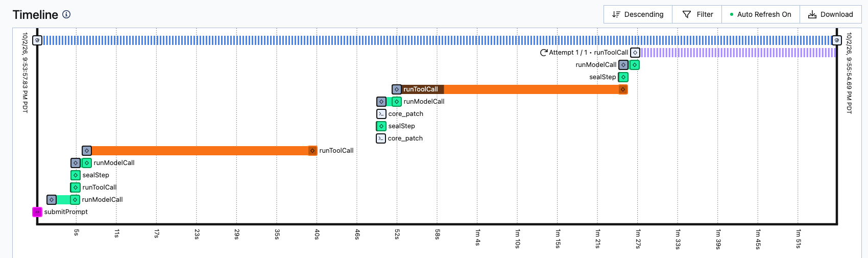868x258 pixels.
Task: Select green marker of sealStep under Attempt row
Action: coord(623,77)
